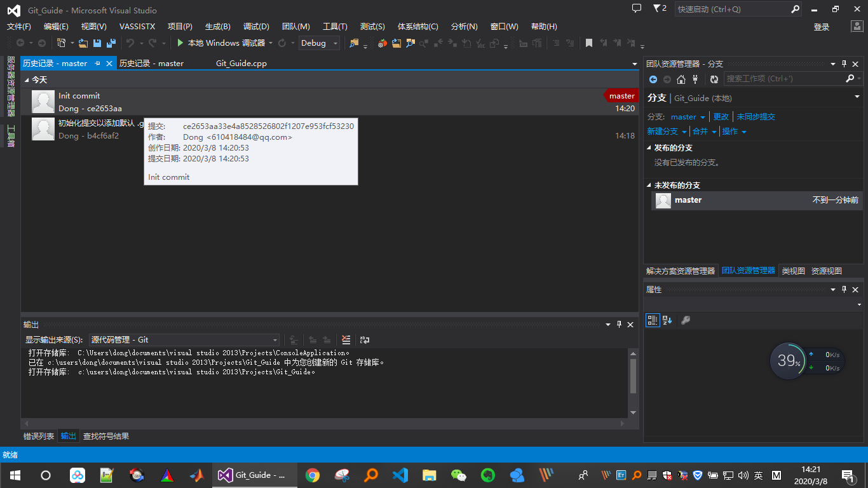This screenshot has height=488, width=868.
Task: Toggle auto-hide pin on Properties panel
Action: [x=844, y=290]
